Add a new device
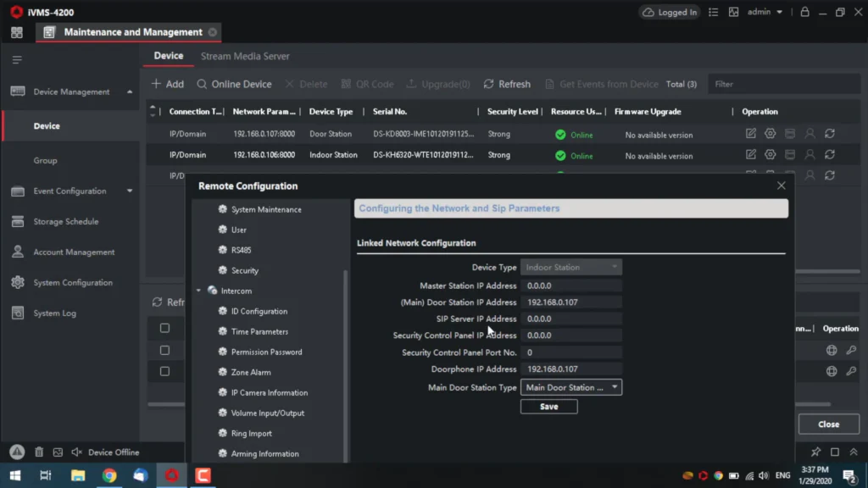The height and width of the screenshot is (488, 868). (168, 84)
